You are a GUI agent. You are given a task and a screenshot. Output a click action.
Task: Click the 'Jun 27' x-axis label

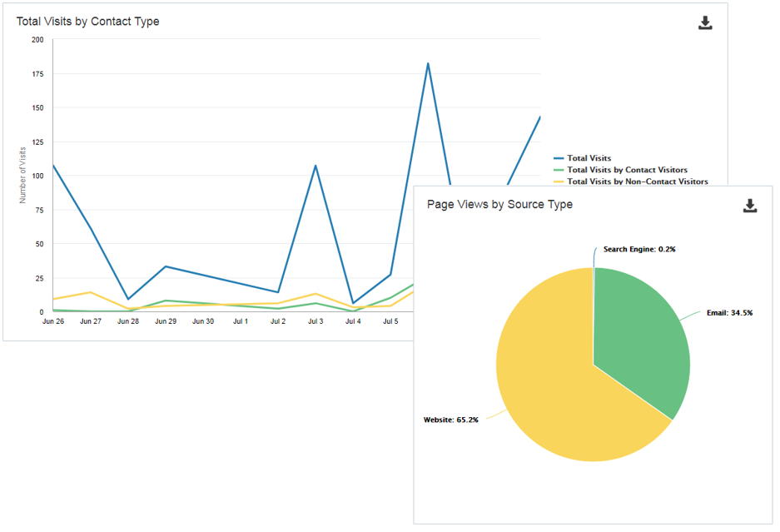pyautogui.click(x=91, y=321)
